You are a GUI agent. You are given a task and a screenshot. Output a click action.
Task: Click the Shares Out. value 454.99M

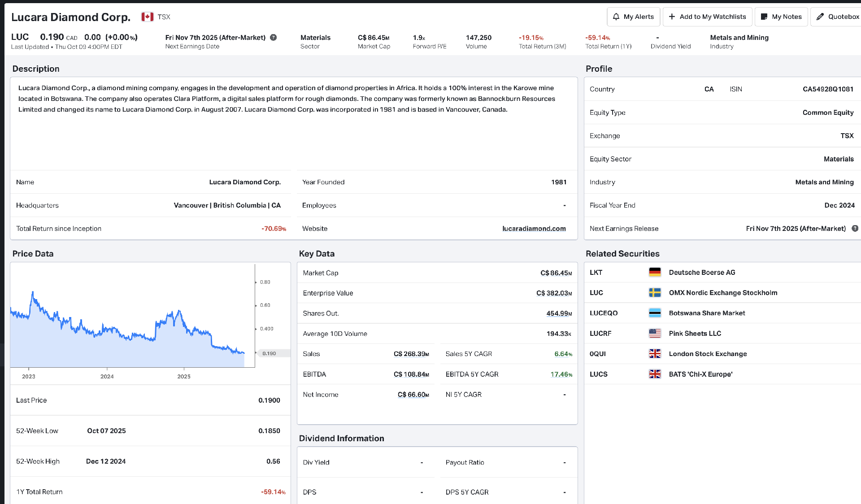[x=559, y=313]
